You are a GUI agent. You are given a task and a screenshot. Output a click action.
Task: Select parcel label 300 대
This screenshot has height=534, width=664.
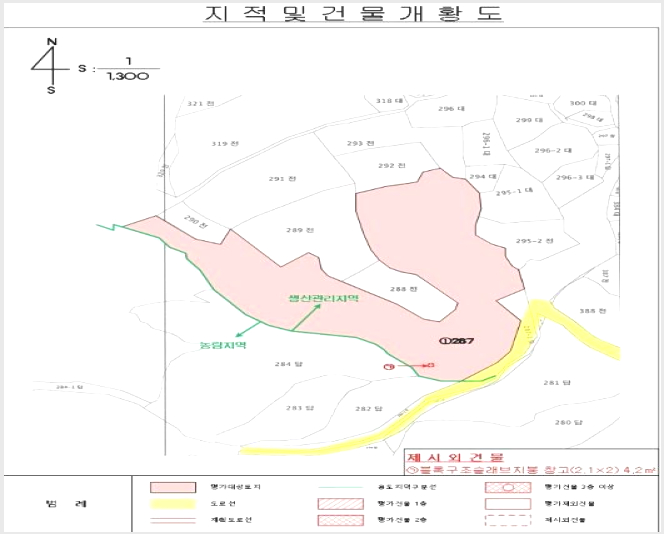coord(583,103)
